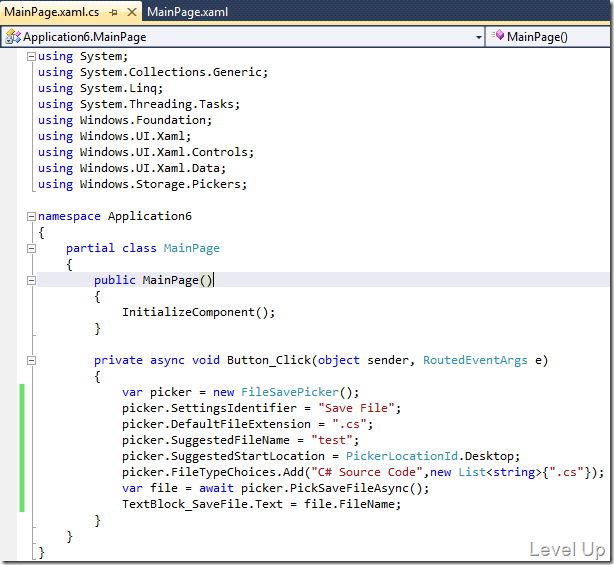Click the 'using Windows.UI.Xaml.Controls;' line
The image size is (614, 565).
click(x=146, y=152)
